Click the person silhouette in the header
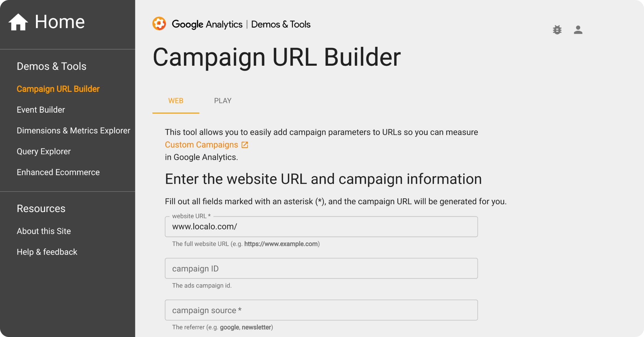Image resolution: width=644 pixels, height=337 pixels. pos(578,30)
